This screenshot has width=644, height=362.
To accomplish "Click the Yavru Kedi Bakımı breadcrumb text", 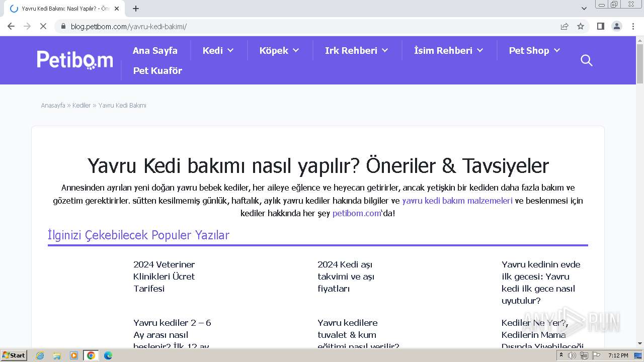I will coord(122,105).
